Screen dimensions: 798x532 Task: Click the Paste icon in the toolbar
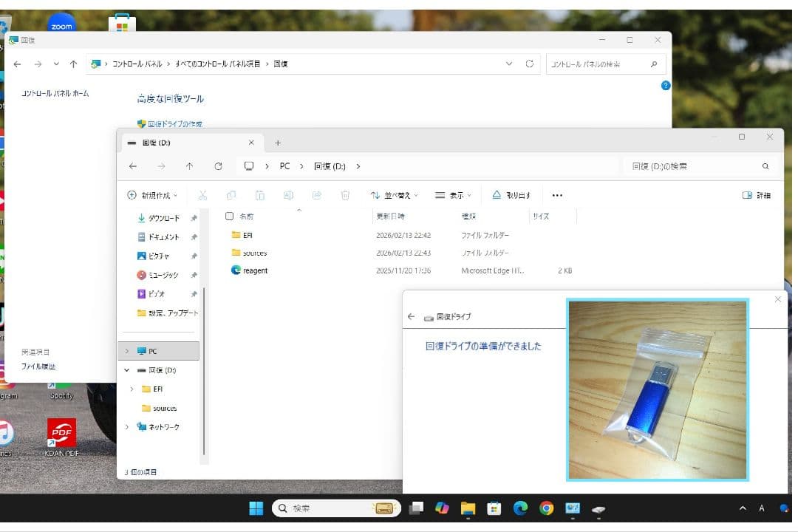point(259,195)
